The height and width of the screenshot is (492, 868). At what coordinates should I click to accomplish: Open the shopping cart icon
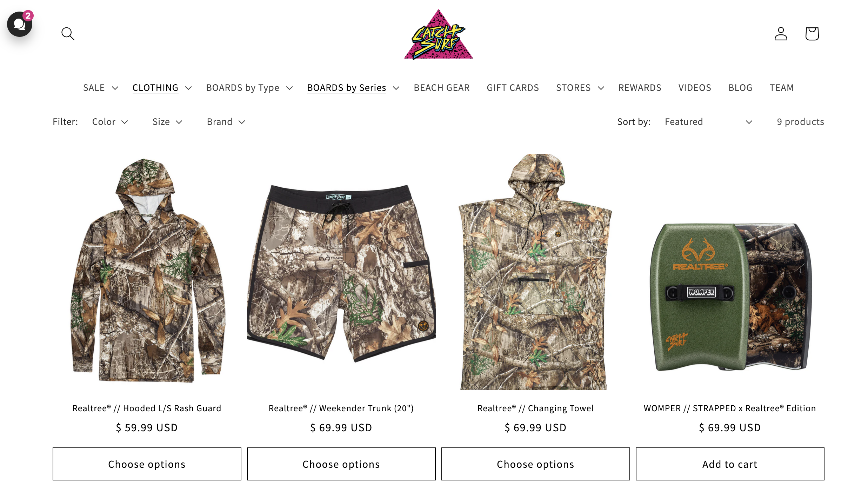point(812,34)
